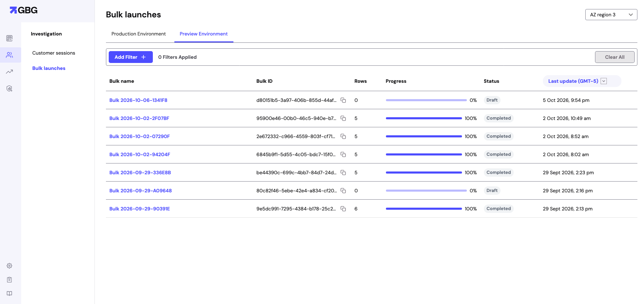Viewport: 644px width, 304px height.
Task: Click the Add Filter button
Action: pyautogui.click(x=131, y=57)
